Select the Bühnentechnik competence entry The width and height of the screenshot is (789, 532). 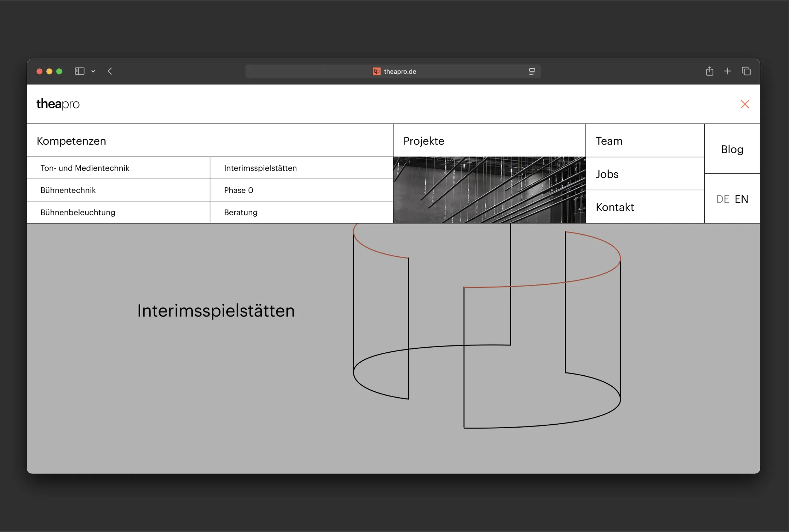68,190
